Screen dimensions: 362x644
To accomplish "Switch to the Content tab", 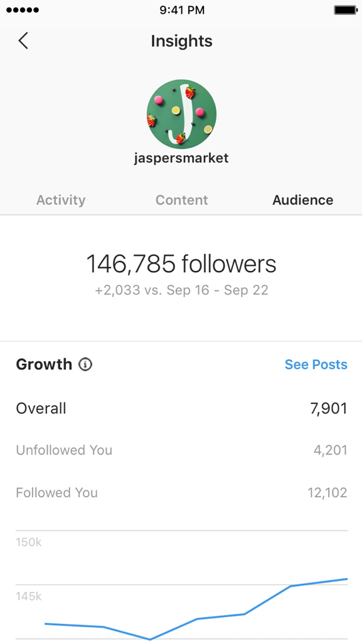I will [x=181, y=200].
